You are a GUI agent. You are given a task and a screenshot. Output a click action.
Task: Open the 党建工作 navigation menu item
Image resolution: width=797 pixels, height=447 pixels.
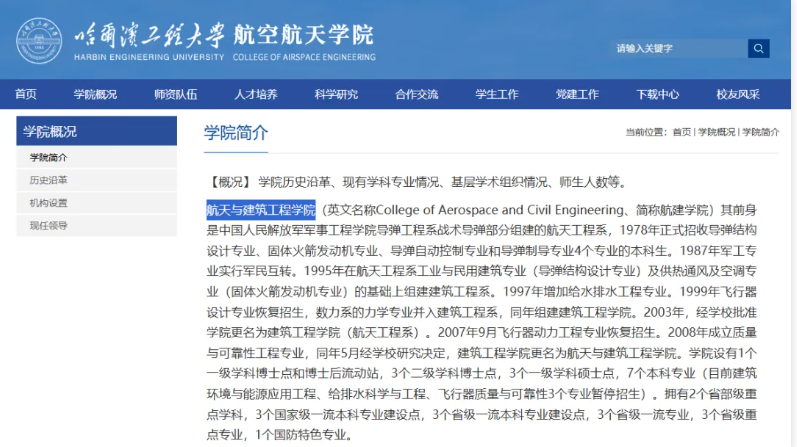pyautogui.click(x=577, y=94)
